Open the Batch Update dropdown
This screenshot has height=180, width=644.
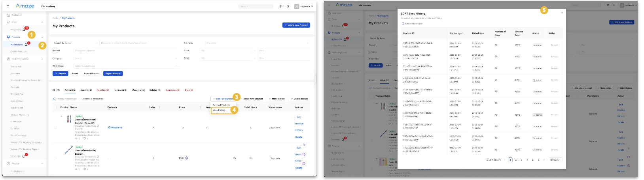tap(300, 99)
